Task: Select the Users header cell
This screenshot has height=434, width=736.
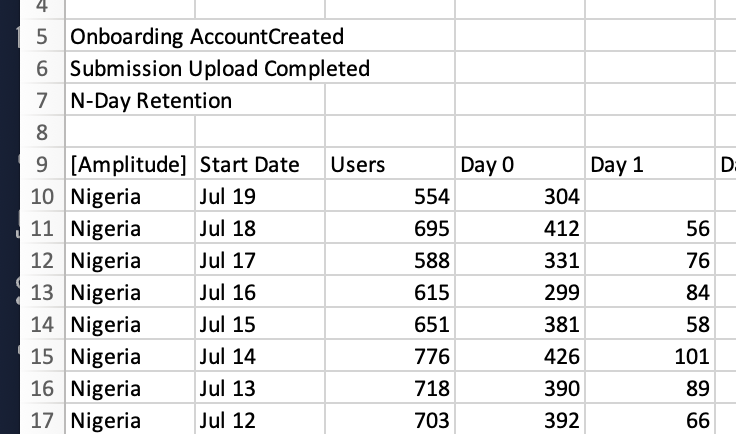Action: [390, 164]
